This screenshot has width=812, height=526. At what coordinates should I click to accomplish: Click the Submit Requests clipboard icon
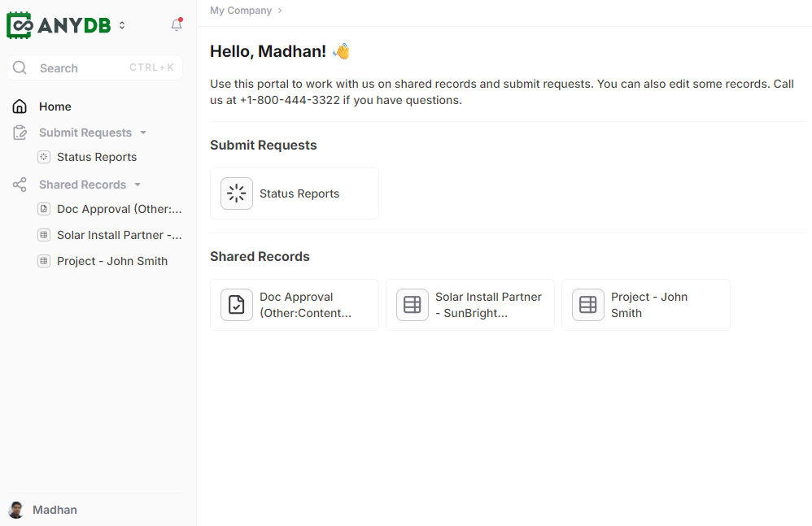[x=20, y=133]
